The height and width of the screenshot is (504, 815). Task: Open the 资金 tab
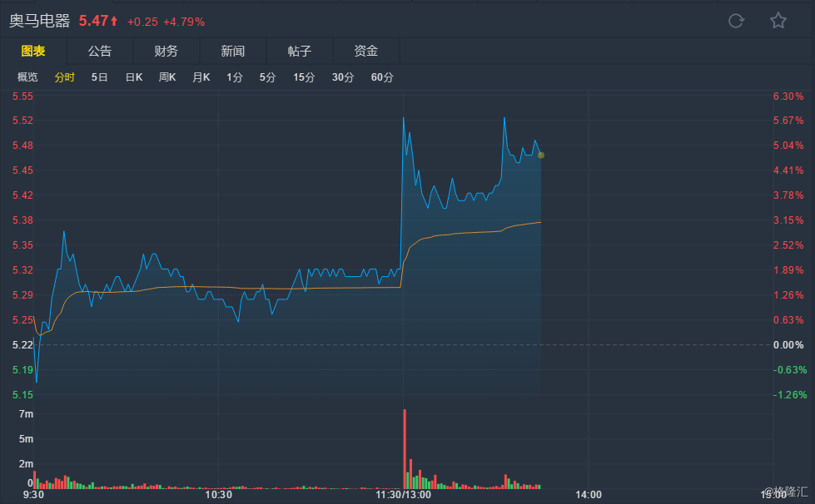[x=366, y=51]
